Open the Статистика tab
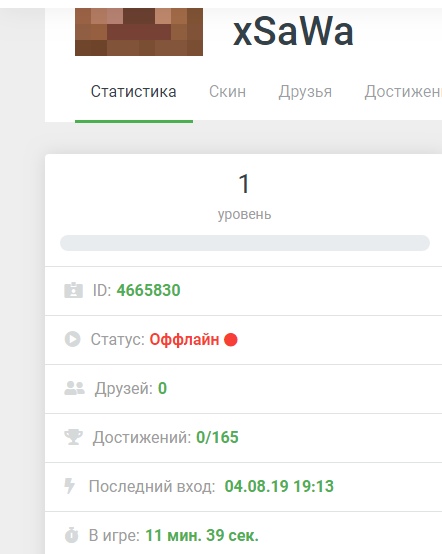This screenshot has width=442, height=554. 134,92
